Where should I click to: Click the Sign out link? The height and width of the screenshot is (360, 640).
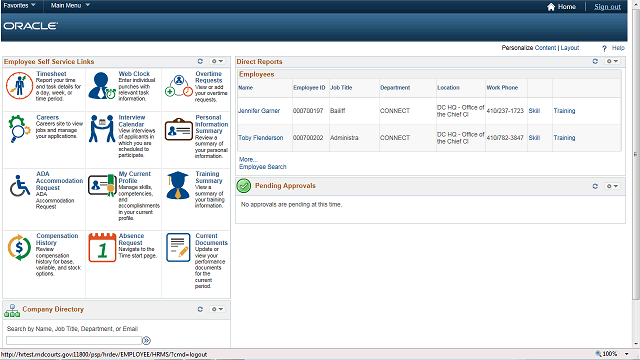tap(607, 7)
